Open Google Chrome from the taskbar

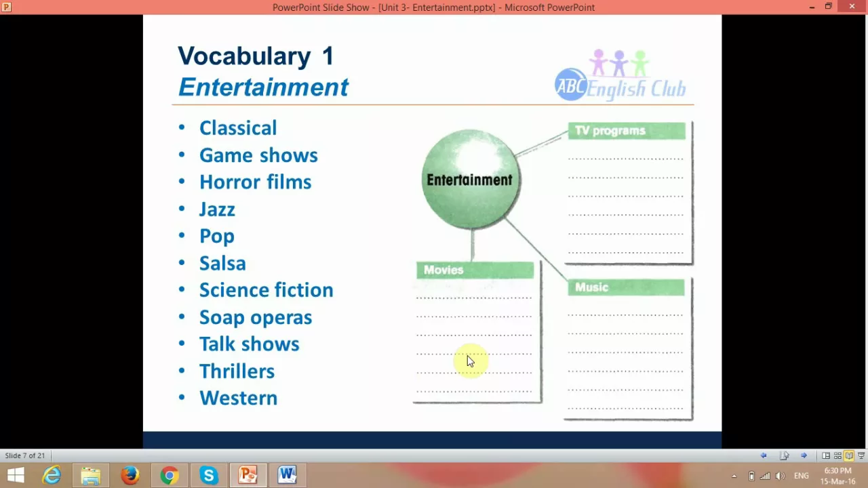click(169, 475)
